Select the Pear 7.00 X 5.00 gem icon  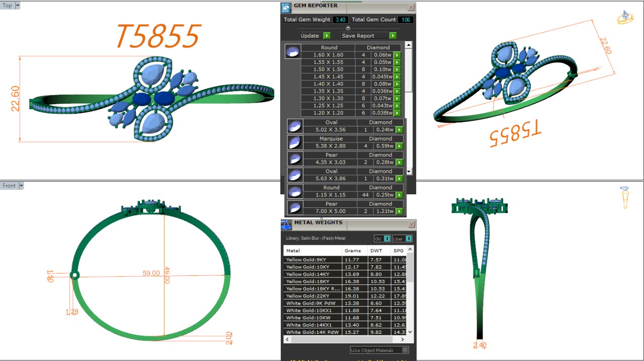click(295, 207)
